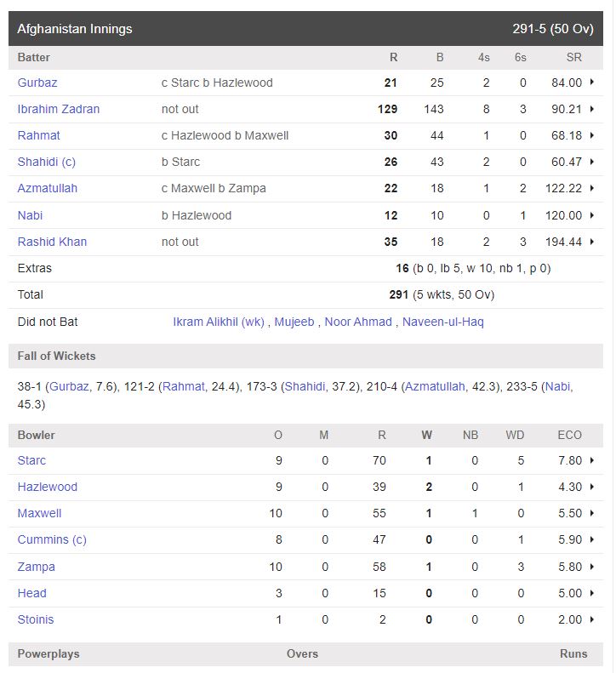
Task: Expand Rashid Khan's batting details arrow
Action: point(591,242)
